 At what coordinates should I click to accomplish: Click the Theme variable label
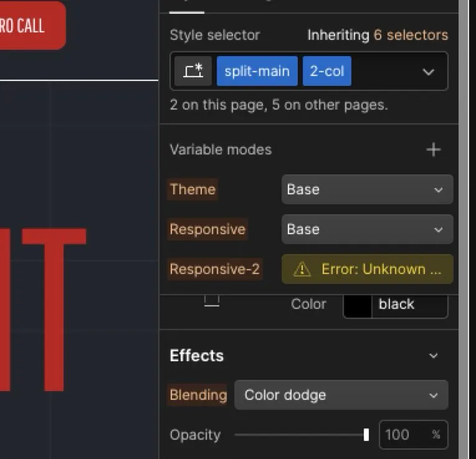coord(193,189)
